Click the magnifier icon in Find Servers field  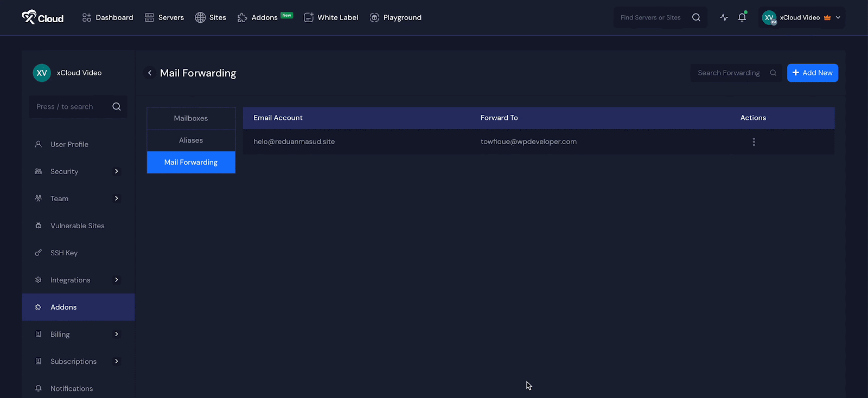tap(696, 17)
